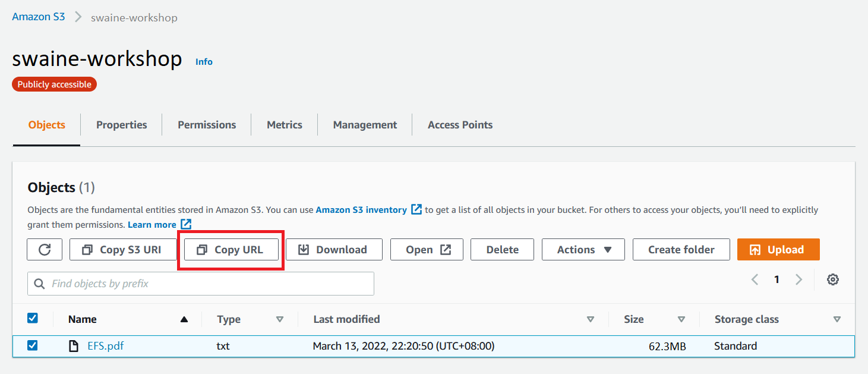Viewport: 868px width, 374px height.
Task: Click the Open button
Action: [x=427, y=250]
